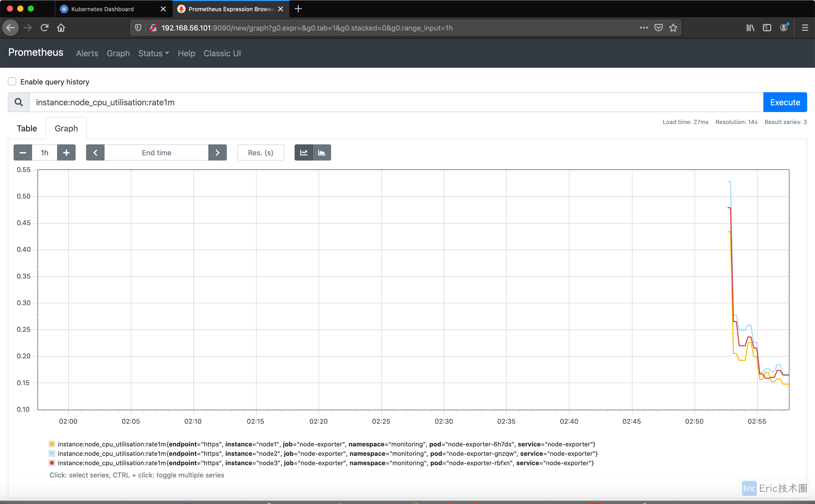Toggle node1 series yellow swatch
The height and width of the screenshot is (504, 815).
pos(52,444)
